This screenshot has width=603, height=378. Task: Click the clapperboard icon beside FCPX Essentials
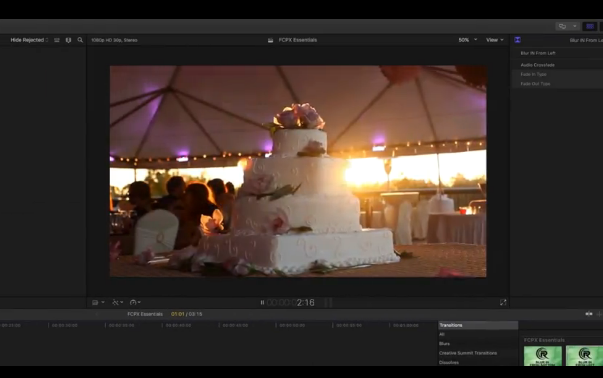point(270,40)
